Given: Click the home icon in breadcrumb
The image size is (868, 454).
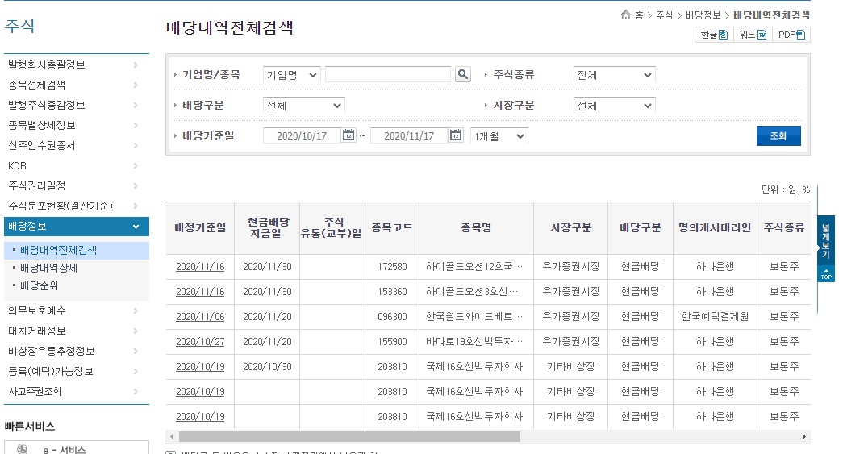Looking at the screenshot, I should 625,15.
